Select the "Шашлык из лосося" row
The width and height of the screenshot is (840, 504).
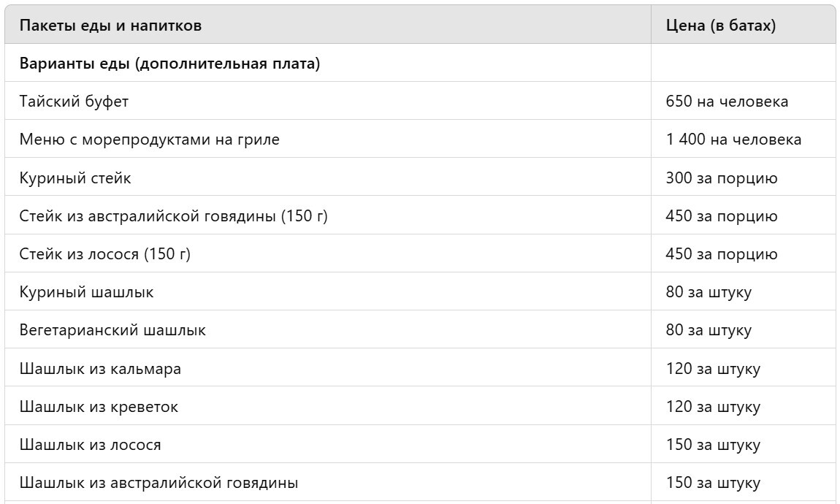pos(90,445)
